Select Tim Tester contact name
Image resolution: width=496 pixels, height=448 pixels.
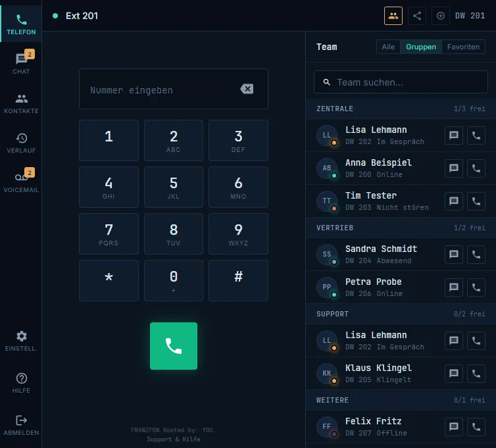[371, 195]
